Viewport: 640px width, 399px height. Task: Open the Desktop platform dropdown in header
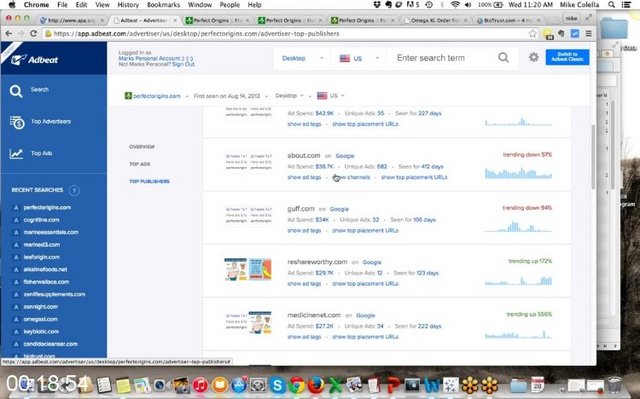(x=302, y=58)
